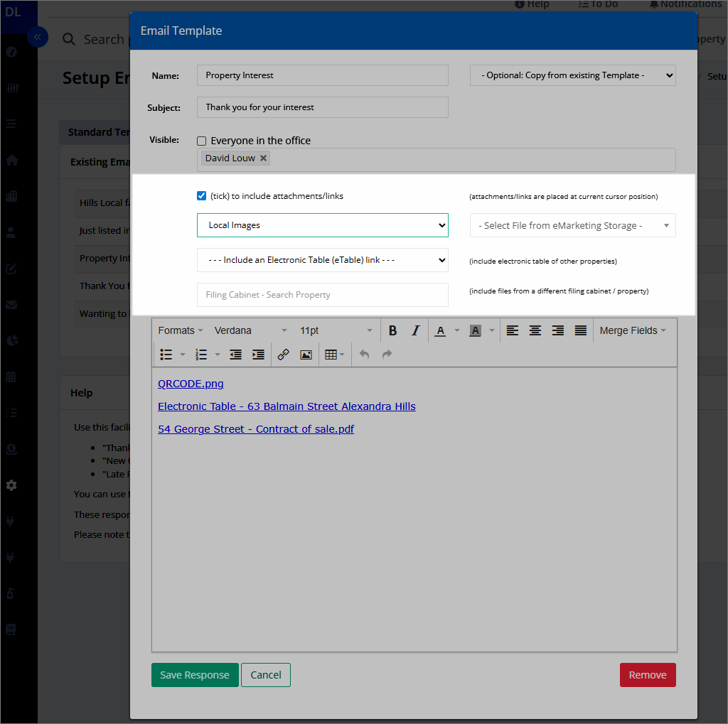Screen dimensions: 728x724
Task: Click the Save Response button
Action: click(x=194, y=675)
